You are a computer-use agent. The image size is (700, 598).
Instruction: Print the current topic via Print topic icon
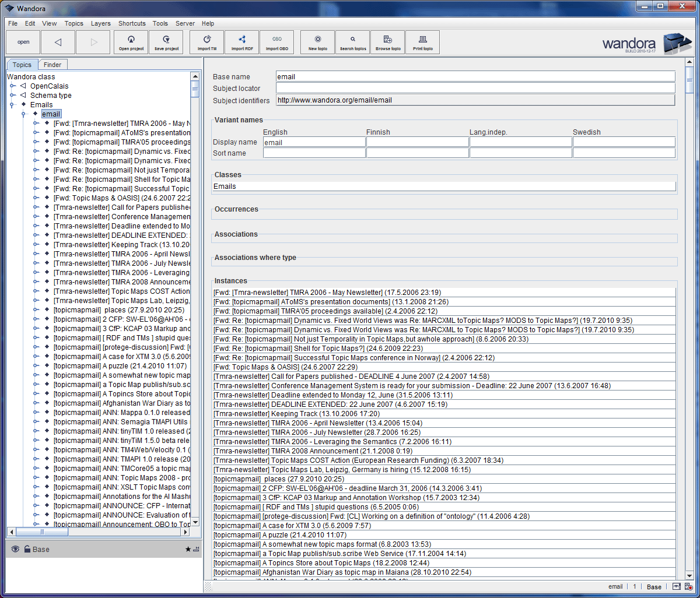[422, 42]
